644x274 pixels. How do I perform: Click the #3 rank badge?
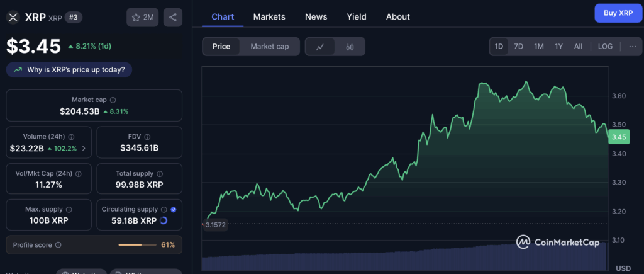74,17
